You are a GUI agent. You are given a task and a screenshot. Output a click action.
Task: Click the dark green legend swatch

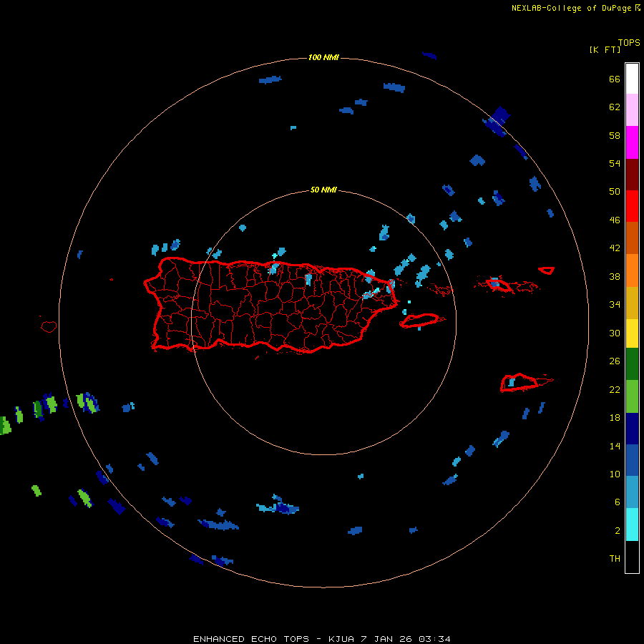632,364
